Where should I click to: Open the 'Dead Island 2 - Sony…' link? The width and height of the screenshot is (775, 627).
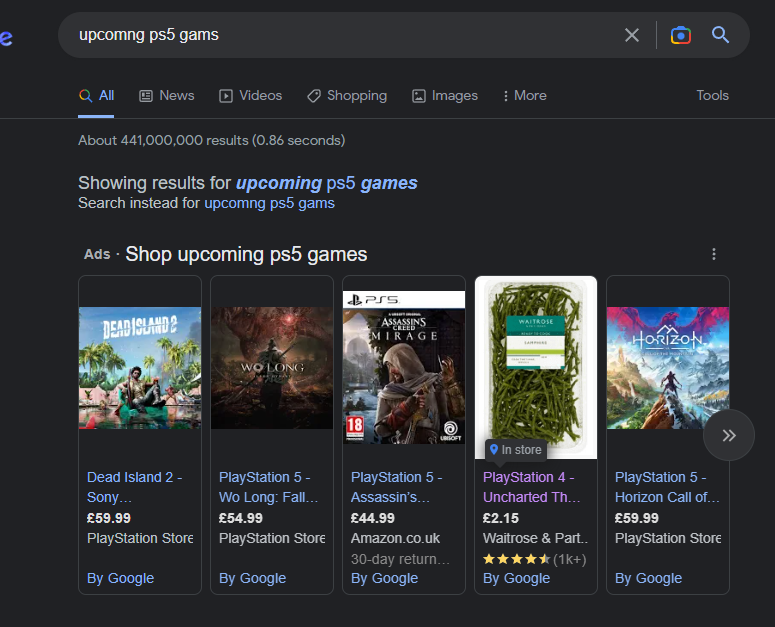point(134,487)
